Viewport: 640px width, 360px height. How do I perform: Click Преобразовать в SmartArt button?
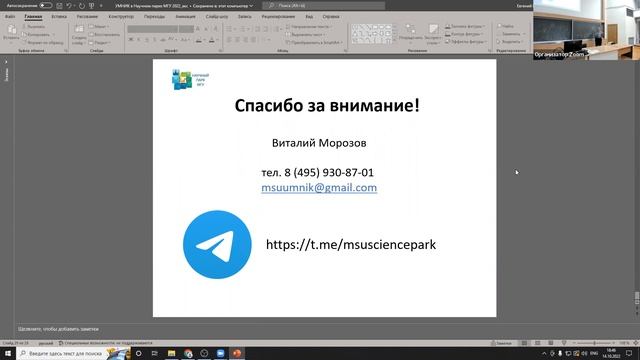coord(314,42)
